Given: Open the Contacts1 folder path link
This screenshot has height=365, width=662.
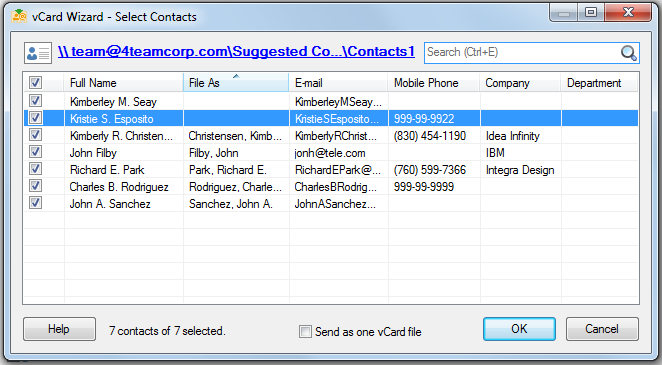Looking at the screenshot, I should [x=236, y=51].
